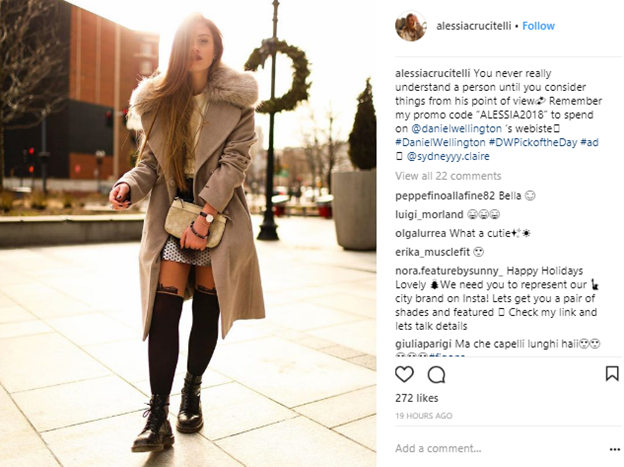Save the post with the bookmark icon
This screenshot has width=624, height=467.
(x=612, y=374)
